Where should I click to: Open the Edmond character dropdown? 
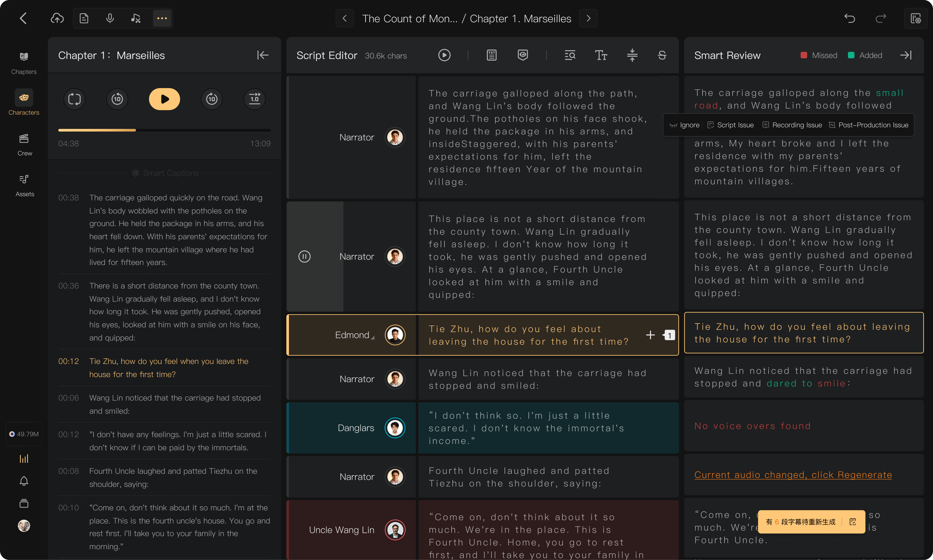pyautogui.click(x=355, y=335)
